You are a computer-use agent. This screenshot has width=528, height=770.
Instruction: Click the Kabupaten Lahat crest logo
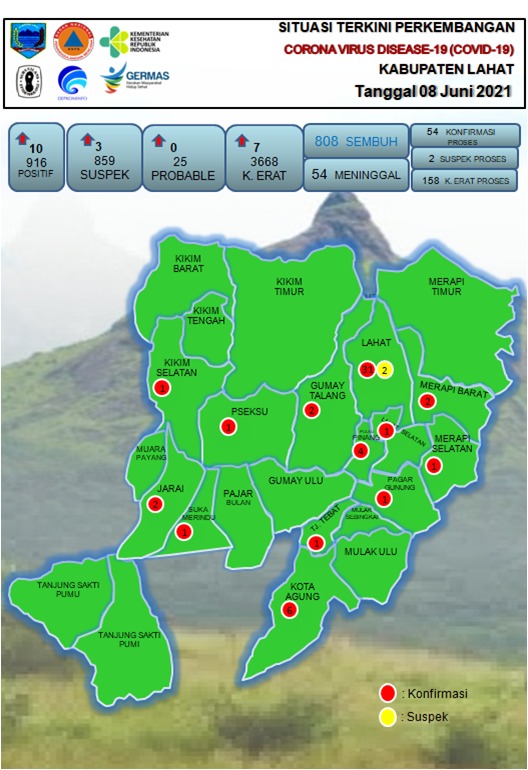(x=28, y=40)
